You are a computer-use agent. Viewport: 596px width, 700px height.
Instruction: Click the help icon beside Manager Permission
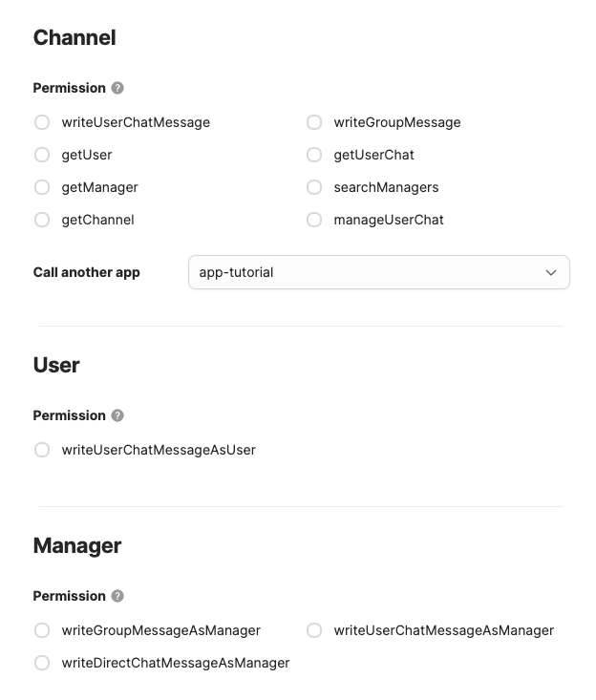[117, 596]
